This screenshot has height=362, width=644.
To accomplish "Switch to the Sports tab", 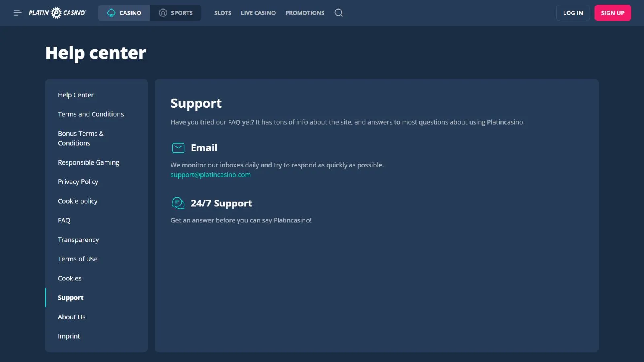I will coord(175,13).
